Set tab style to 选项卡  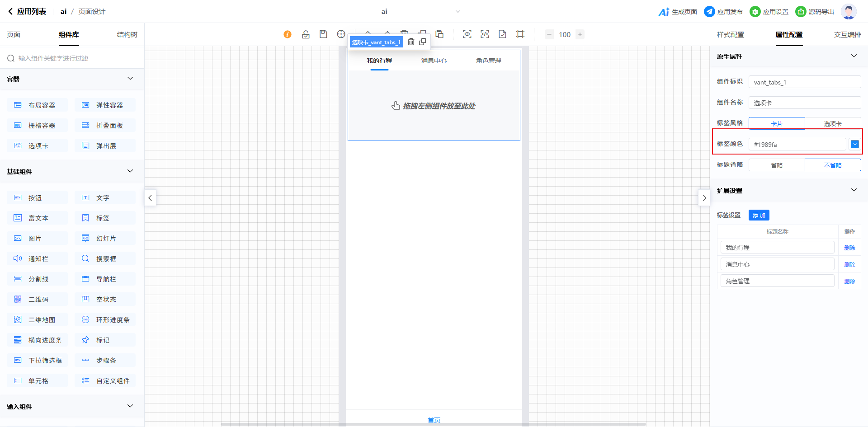832,123
